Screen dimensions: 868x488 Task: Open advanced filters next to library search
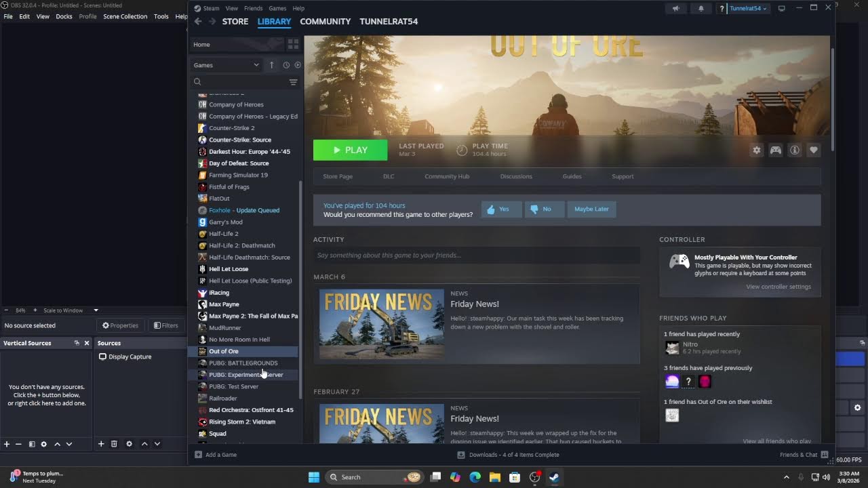click(293, 82)
